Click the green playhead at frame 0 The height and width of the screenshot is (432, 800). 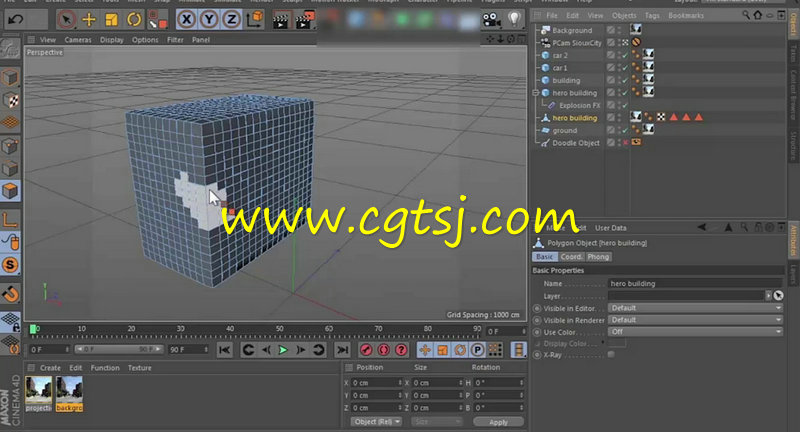click(x=33, y=329)
